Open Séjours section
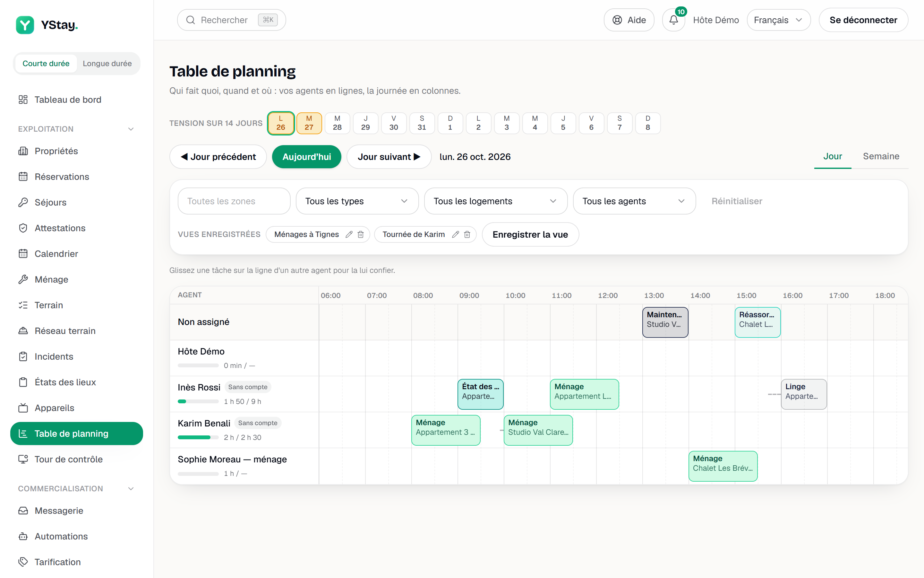 click(x=76, y=202)
